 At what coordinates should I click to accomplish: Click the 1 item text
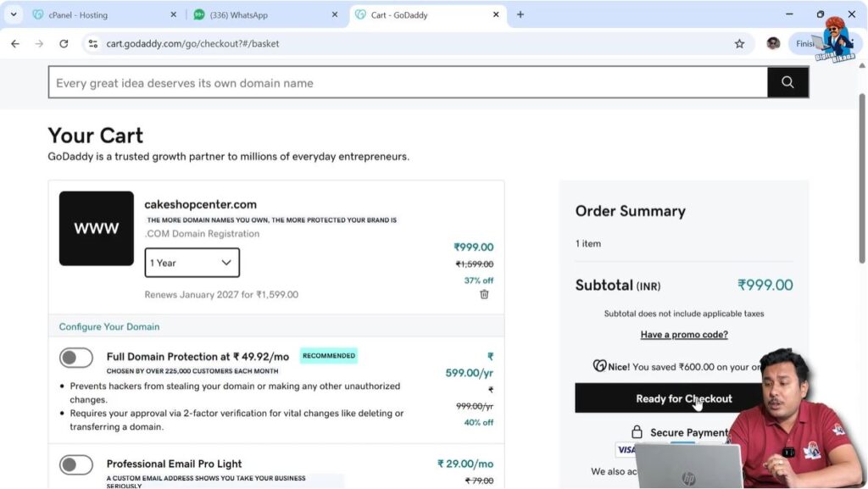[x=588, y=243]
